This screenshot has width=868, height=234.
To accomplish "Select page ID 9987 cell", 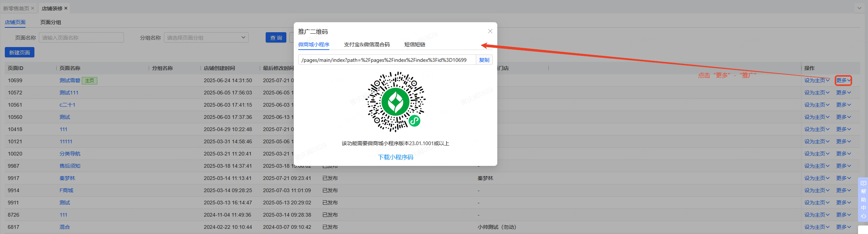I will 14,166.
